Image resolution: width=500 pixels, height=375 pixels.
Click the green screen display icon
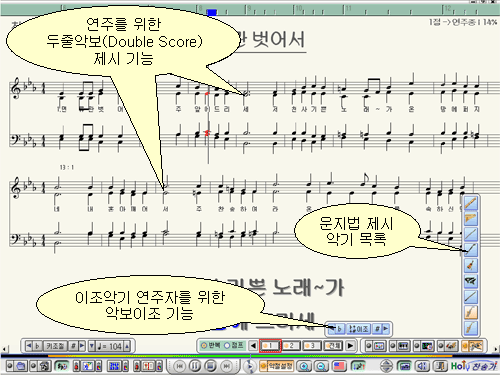pyautogui.click(x=405, y=366)
